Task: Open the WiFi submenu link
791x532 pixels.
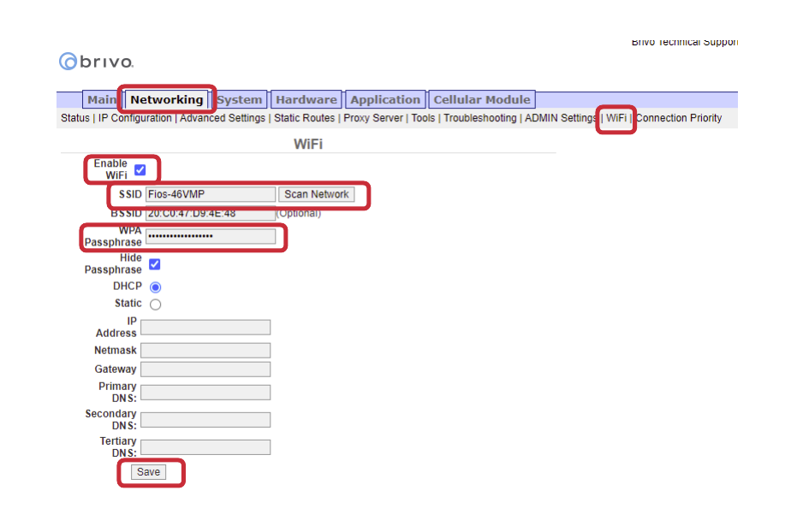Action: 616,118
